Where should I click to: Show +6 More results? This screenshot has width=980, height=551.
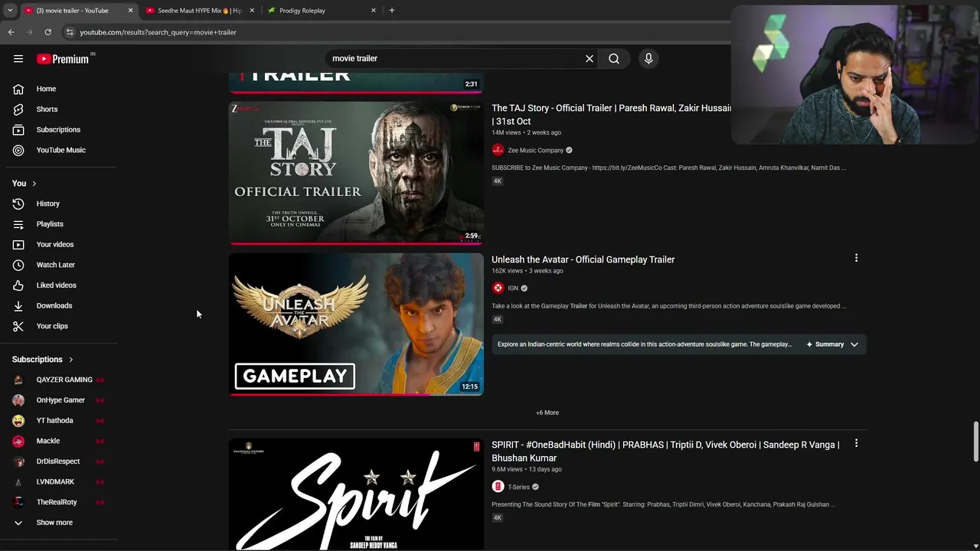pos(547,412)
